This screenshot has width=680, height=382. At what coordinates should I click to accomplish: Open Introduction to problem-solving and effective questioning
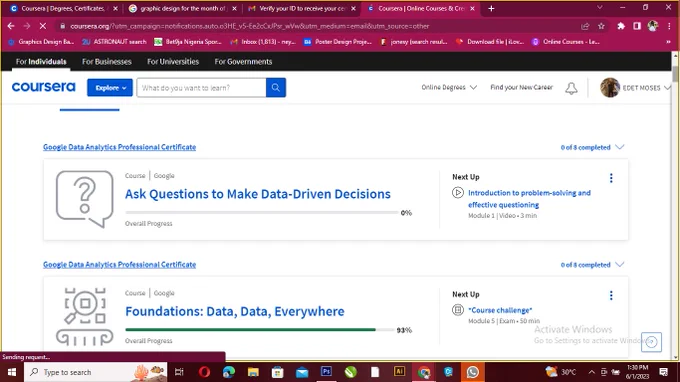529,199
